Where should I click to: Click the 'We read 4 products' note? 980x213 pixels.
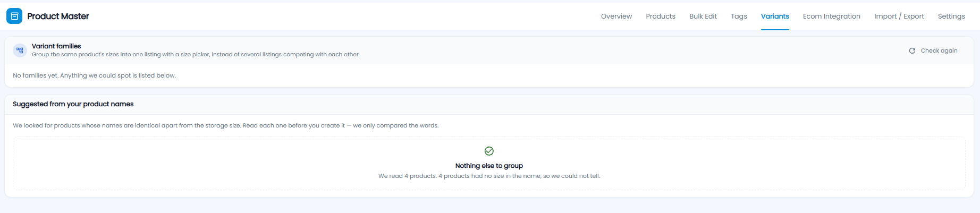(489, 176)
